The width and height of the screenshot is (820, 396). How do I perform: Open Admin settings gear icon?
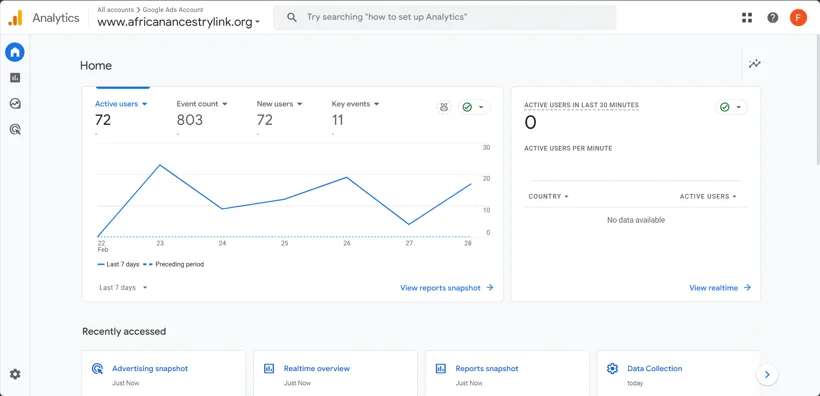point(15,374)
